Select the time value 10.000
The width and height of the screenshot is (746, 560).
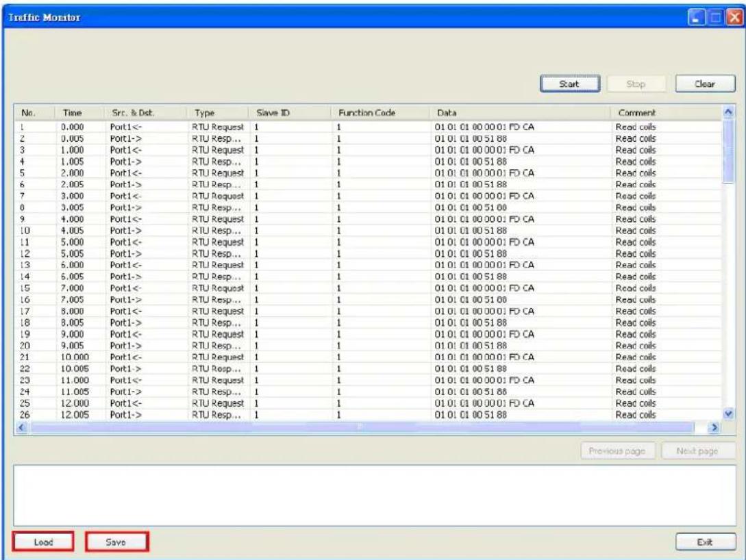point(75,357)
